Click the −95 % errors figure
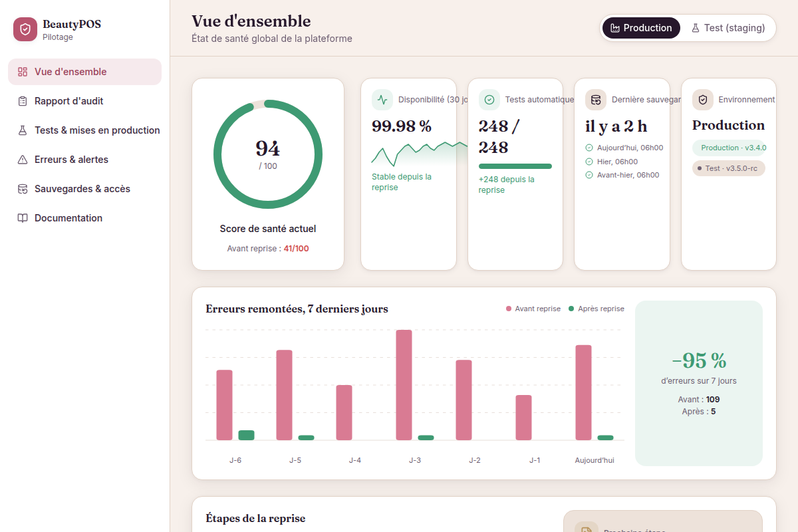Image resolution: width=798 pixels, height=532 pixels. pos(699,360)
